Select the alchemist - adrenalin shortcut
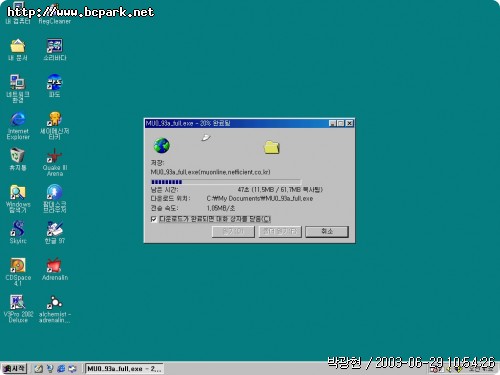Screen dimensions: 500x375 (x=55, y=309)
